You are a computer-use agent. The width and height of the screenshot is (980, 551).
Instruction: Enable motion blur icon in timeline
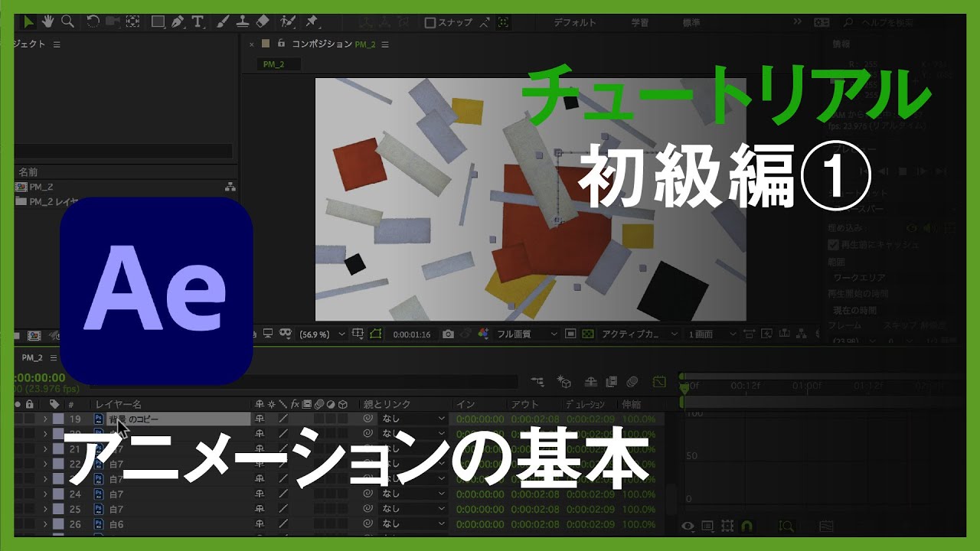pos(632,381)
